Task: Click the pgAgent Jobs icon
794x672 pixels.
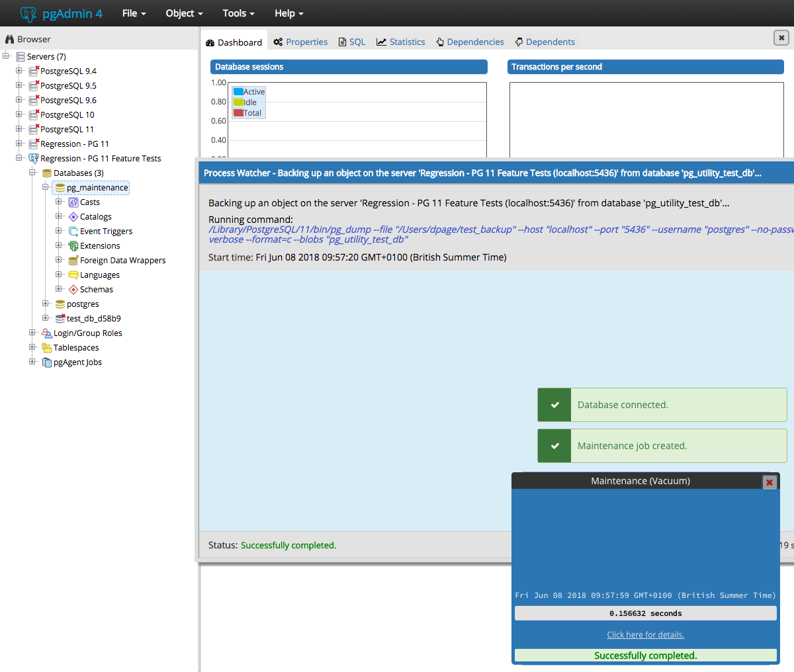Action: pos(47,362)
